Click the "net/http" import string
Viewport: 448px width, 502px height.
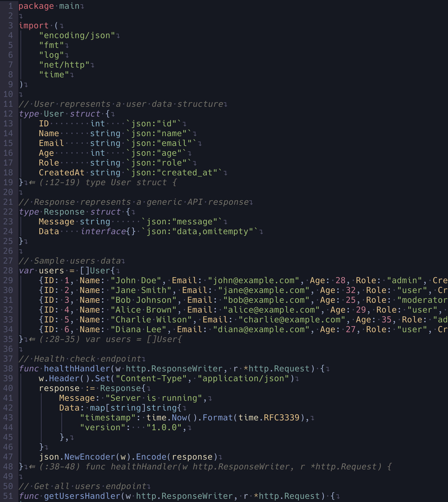click(x=64, y=65)
